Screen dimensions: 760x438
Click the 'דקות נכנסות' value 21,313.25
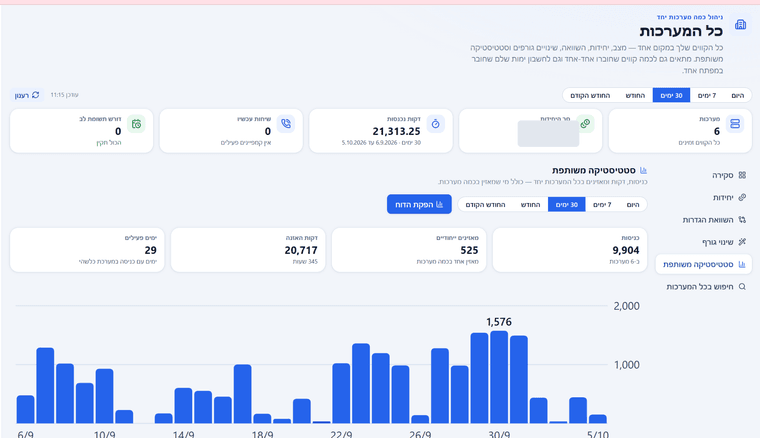pyautogui.click(x=396, y=131)
